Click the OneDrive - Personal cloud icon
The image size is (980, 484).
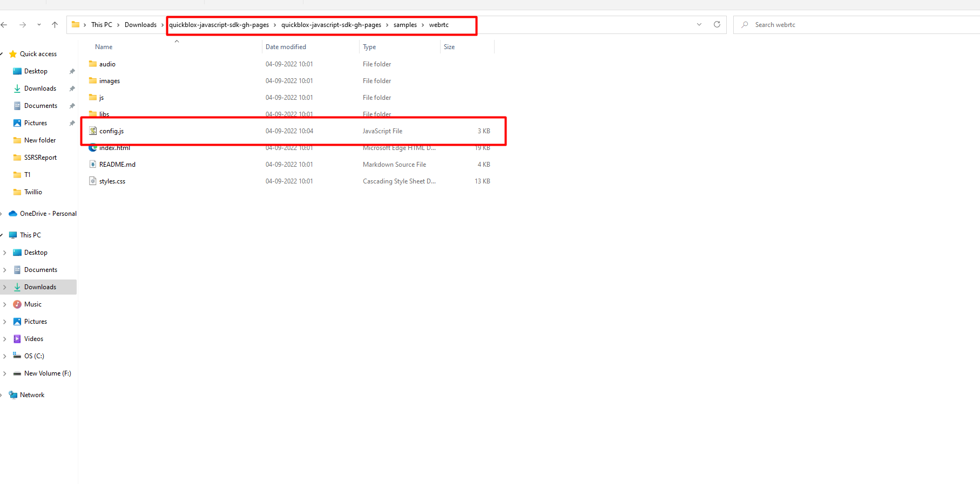[x=13, y=214]
